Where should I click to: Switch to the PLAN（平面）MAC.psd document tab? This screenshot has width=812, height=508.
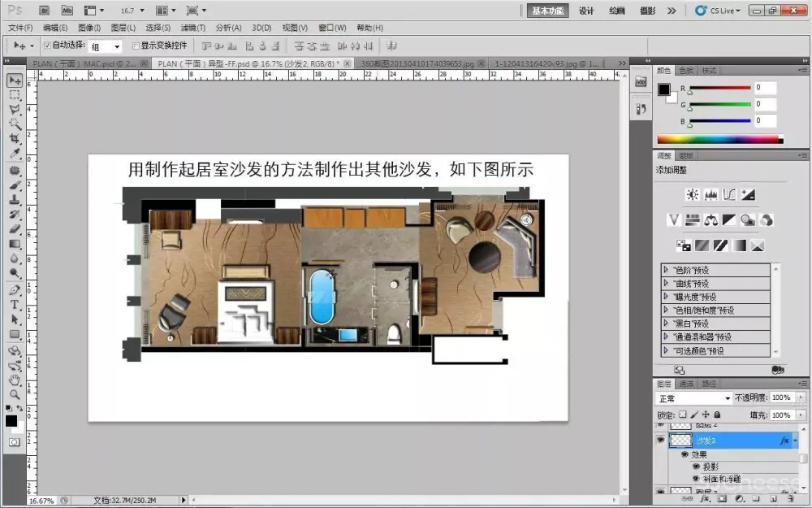coord(86,63)
